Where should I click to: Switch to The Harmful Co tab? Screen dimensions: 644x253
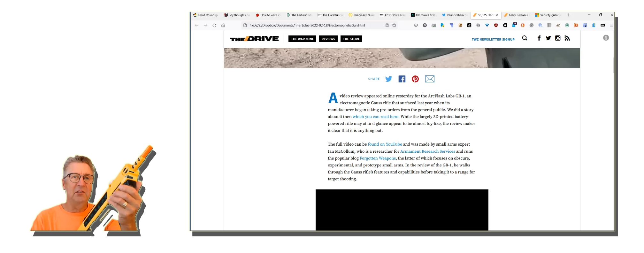tap(330, 15)
